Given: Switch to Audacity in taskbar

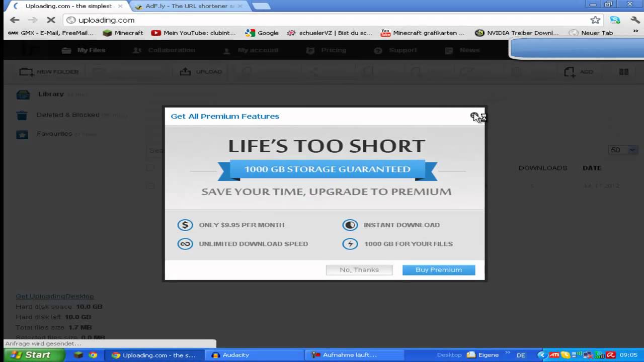Looking at the screenshot, I should (x=254, y=355).
